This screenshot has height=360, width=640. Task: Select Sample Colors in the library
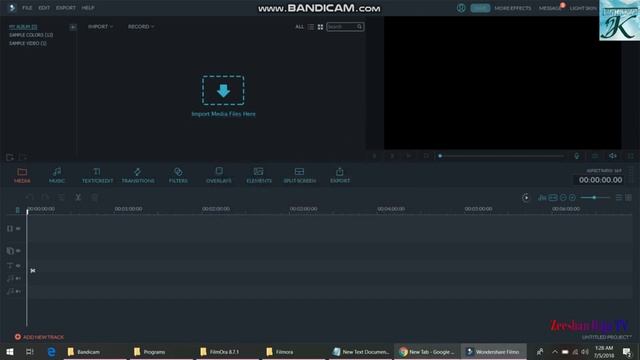(31, 35)
